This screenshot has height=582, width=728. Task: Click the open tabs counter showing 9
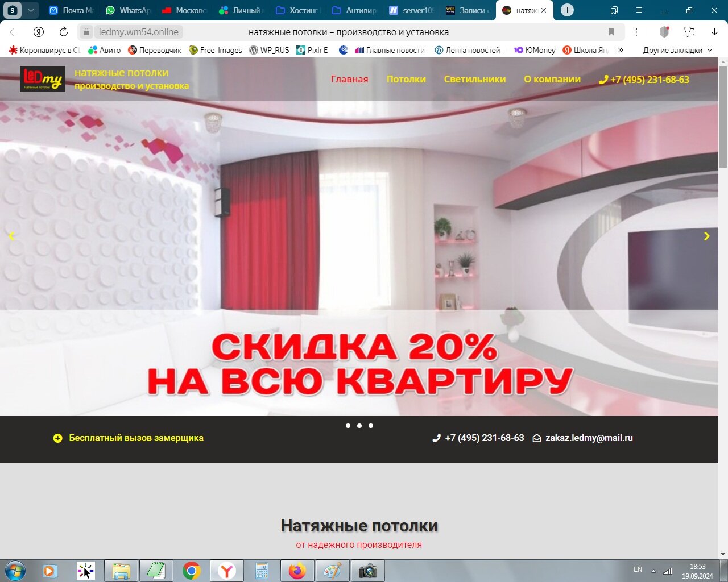click(x=12, y=10)
